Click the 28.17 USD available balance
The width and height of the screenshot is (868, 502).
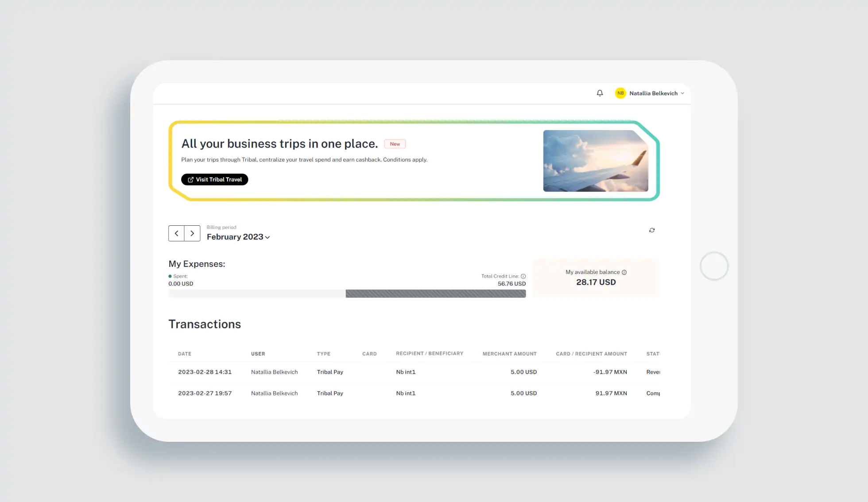[596, 282]
